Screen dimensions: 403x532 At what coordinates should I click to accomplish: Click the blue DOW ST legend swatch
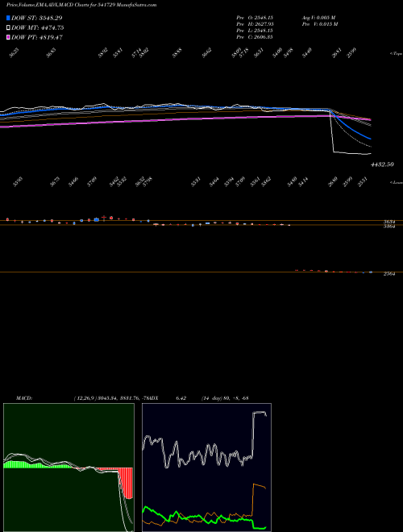point(8,18)
